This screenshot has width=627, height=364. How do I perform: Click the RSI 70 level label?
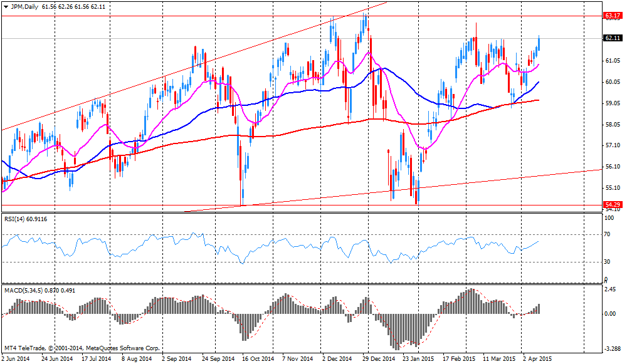pos(608,234)
